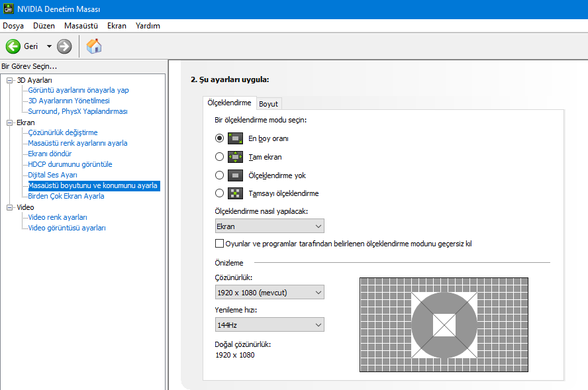The width and height of the screenshot is (588, 390).
Task: Click the Geri button label
Action: 30,46
